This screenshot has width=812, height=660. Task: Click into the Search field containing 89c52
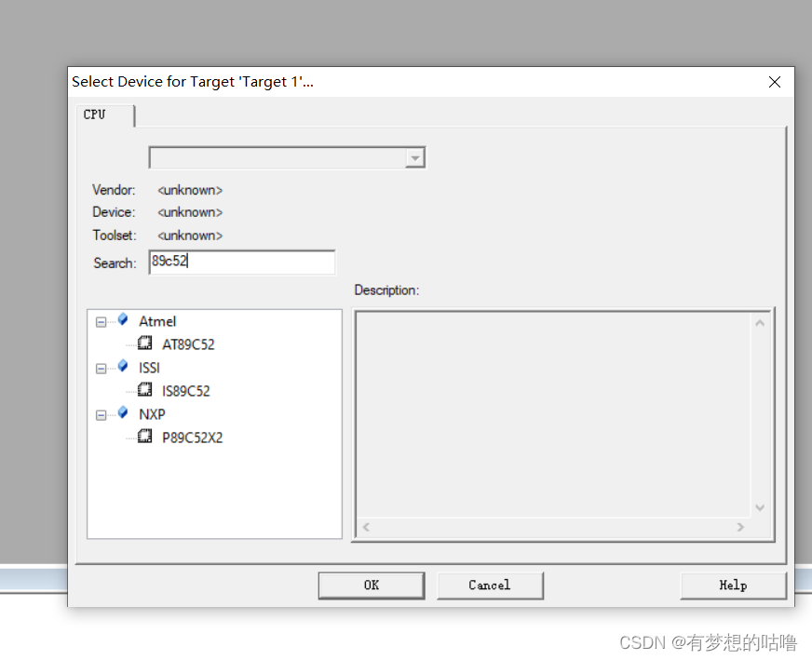(x=242, y=263)
